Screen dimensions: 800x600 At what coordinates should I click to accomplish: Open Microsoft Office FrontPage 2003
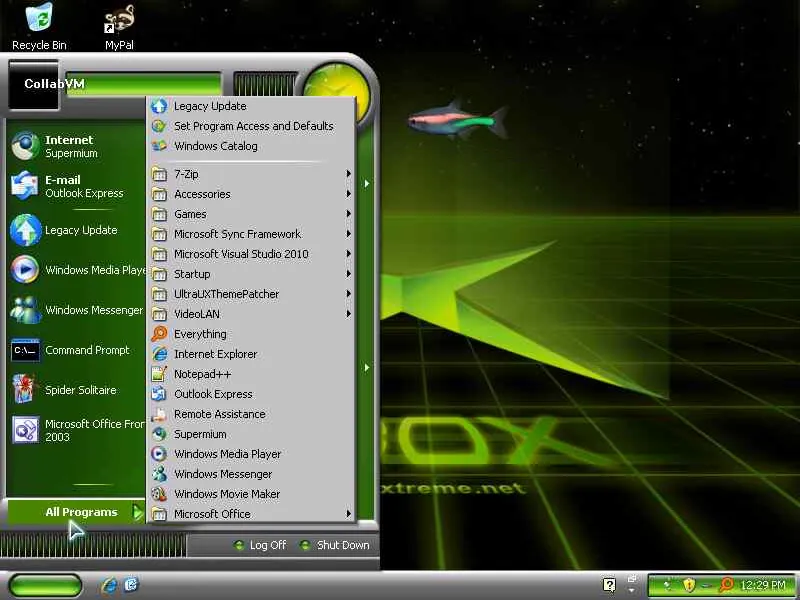tap(77, 430)
